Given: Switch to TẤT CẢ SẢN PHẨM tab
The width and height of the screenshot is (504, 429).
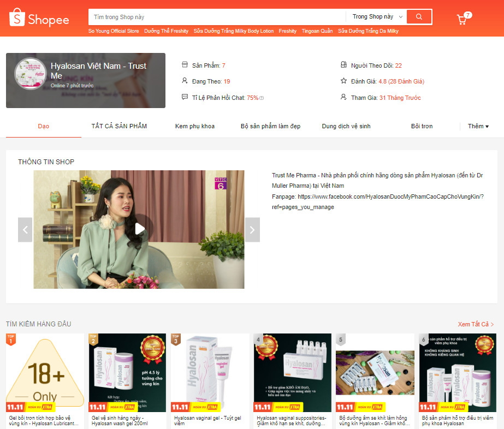Looking at the screenshot, I should (119, 126).
